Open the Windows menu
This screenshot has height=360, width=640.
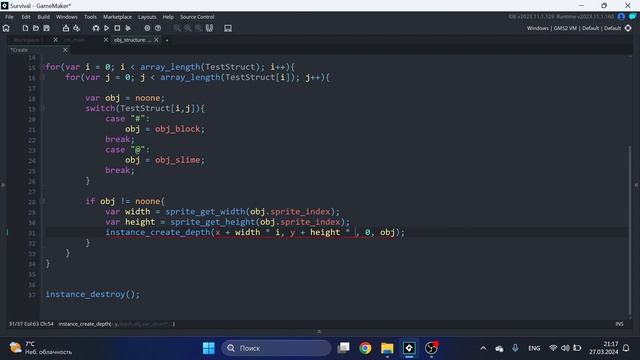(67, 17)
